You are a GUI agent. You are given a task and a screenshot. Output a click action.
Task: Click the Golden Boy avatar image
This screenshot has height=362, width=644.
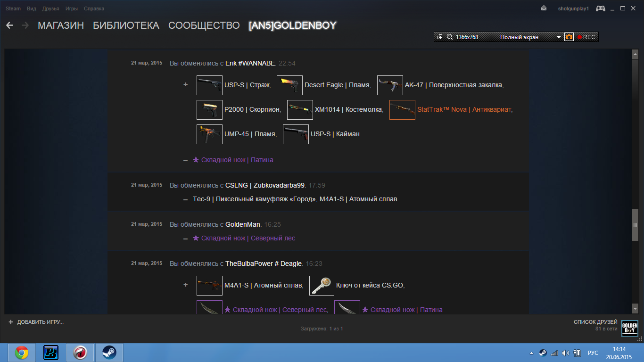(x=630, y=328)
